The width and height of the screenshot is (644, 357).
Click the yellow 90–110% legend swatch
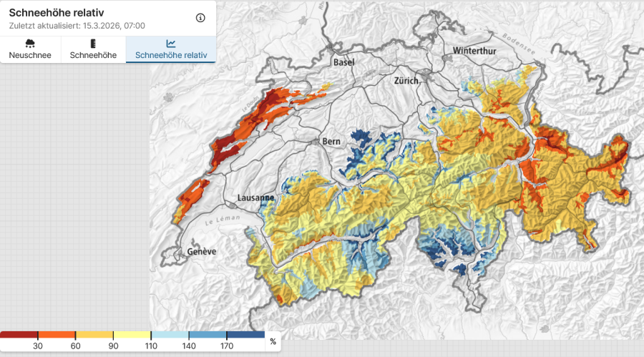coord(132,335)
